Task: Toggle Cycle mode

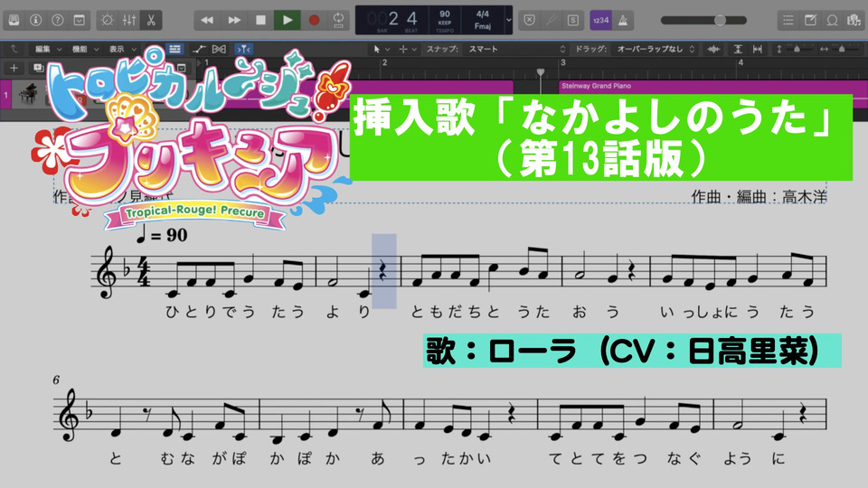Action: (x=338, y=21)
